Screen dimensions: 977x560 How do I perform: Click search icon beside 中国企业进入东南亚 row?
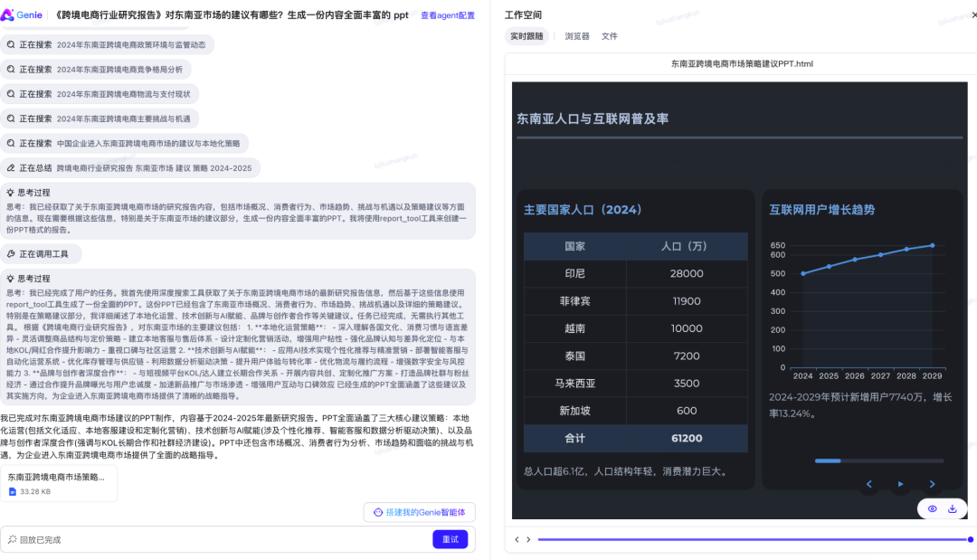(11, 143)
